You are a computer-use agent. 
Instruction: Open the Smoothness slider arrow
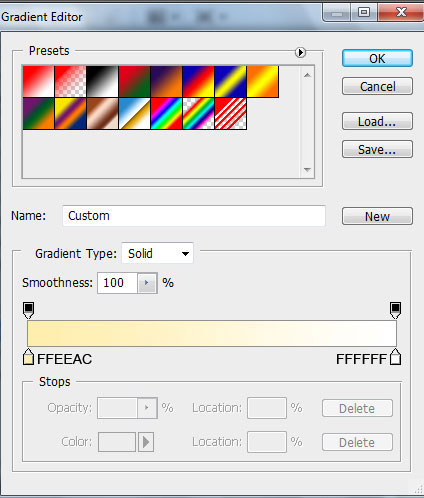point(146,283)
